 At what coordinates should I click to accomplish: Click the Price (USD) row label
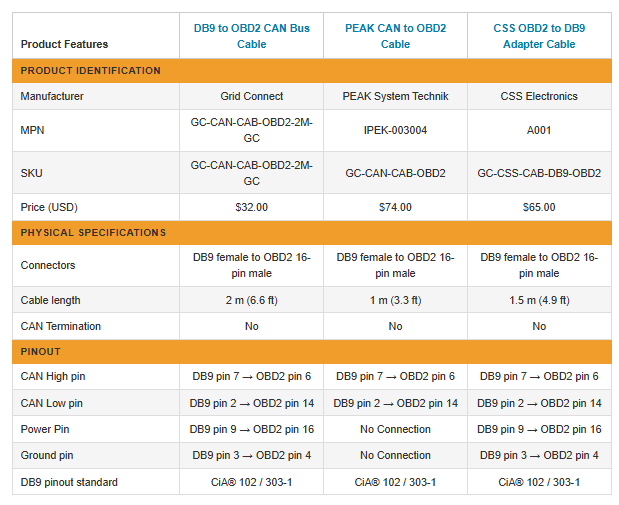[x=49, y=207]
